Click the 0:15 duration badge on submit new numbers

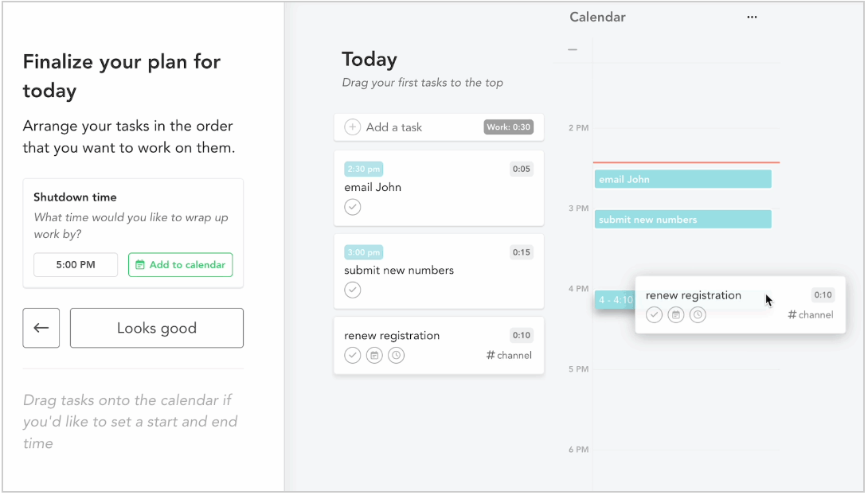coord(521,252)
